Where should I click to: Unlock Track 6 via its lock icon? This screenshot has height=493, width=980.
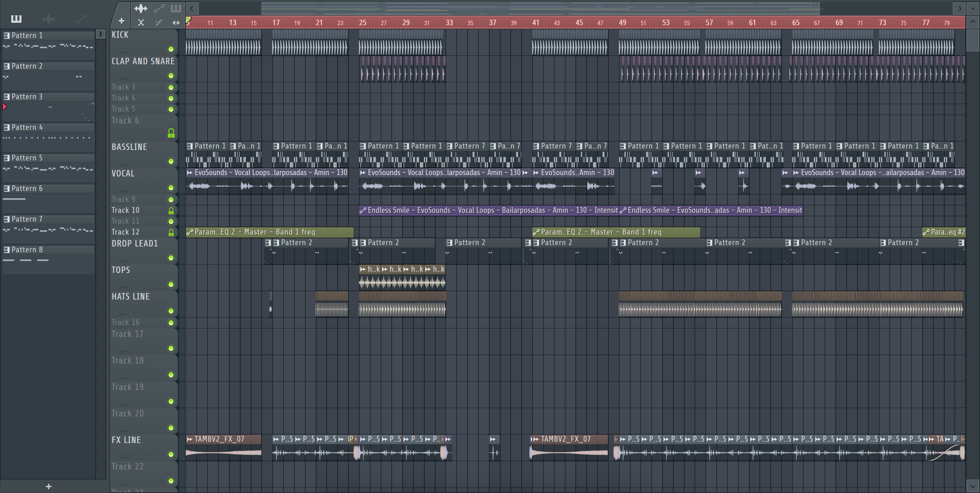click(171, 133)
